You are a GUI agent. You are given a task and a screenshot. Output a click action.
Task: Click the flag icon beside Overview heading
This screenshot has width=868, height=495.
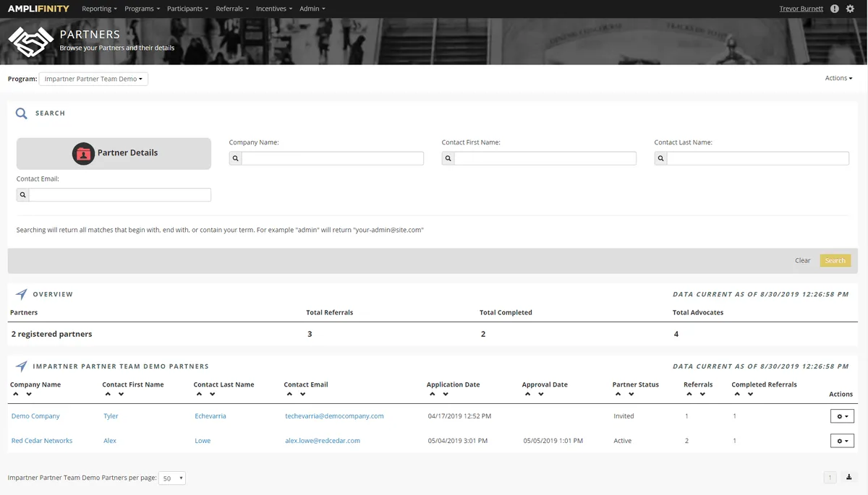click(20, 293)
